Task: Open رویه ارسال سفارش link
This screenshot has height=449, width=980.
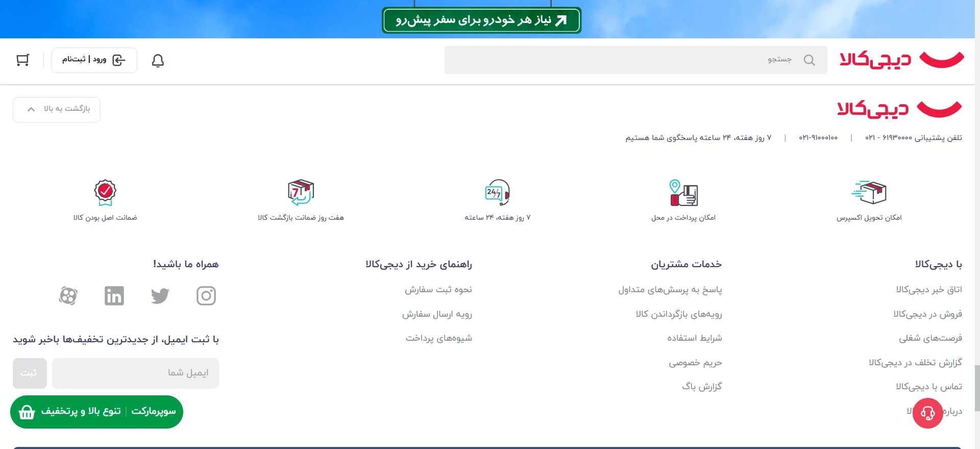Action: point(437,314)
